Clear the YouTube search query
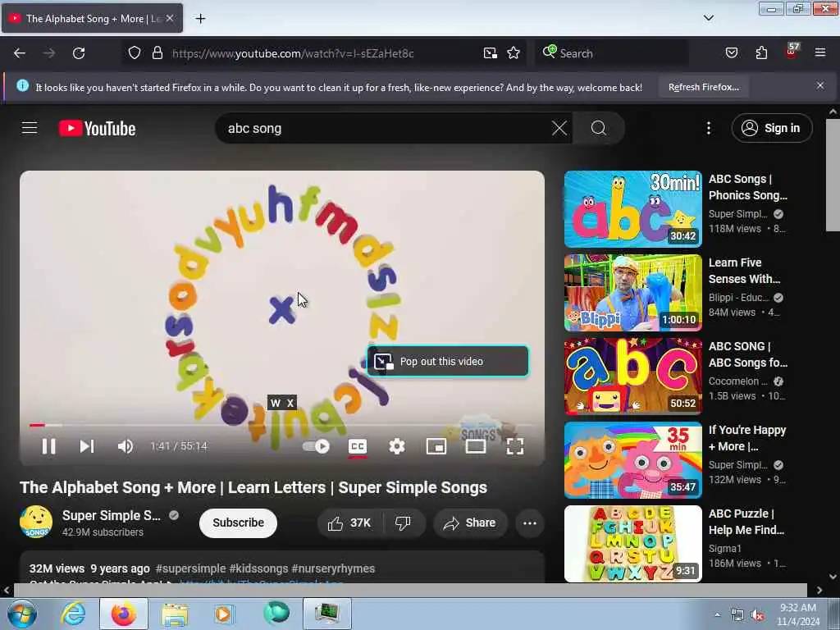 pos(559,128)
